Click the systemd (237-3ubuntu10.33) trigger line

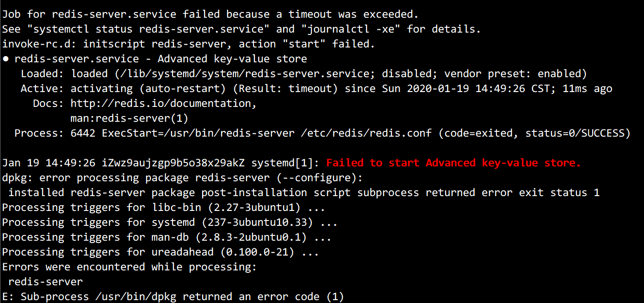coord(170,222)
